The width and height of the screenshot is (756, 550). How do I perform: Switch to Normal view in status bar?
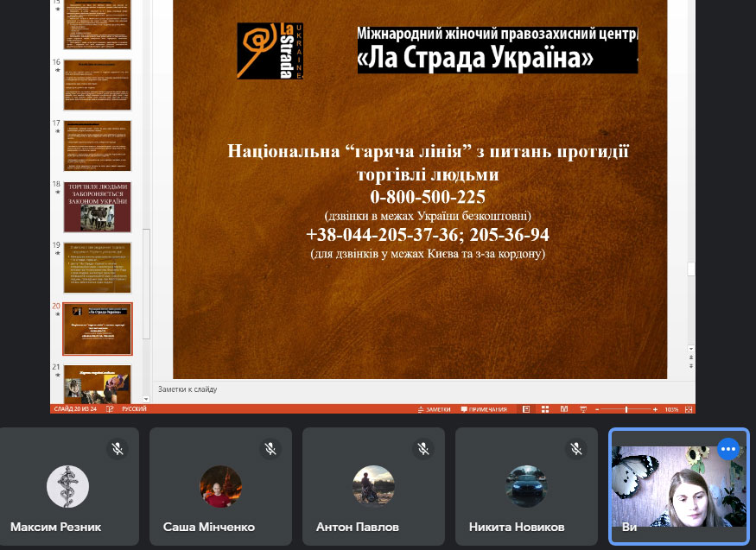[526, 409]
